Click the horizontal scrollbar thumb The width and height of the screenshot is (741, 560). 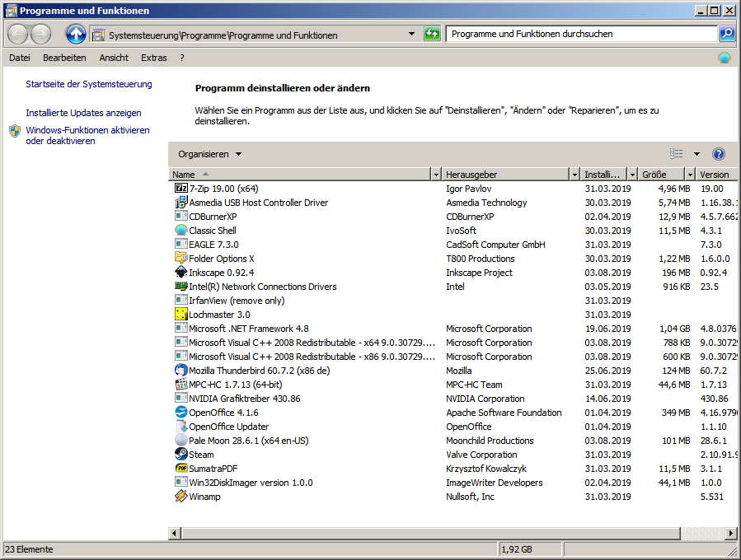pos(430,533)
